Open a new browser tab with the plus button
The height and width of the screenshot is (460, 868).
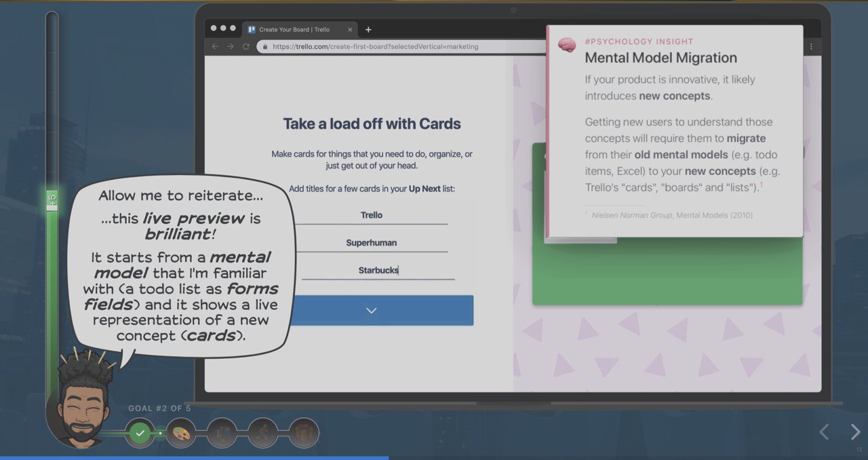[368, 29]
